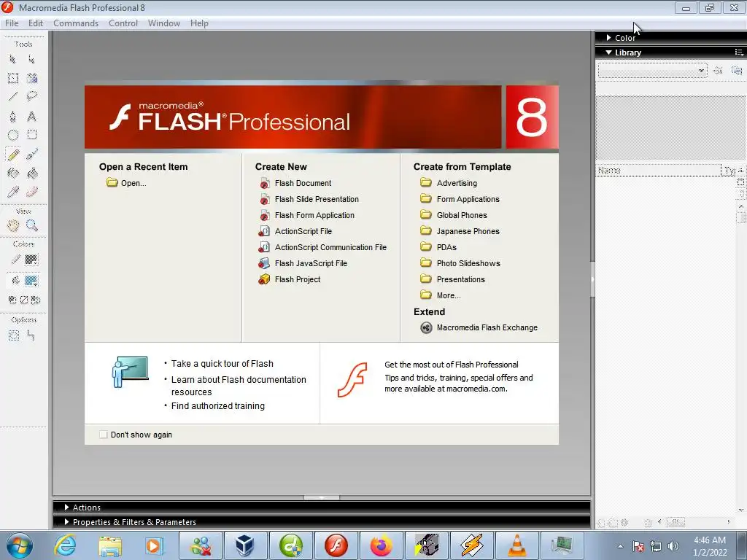Click the Swap Colors button

[x=35, y=300]
